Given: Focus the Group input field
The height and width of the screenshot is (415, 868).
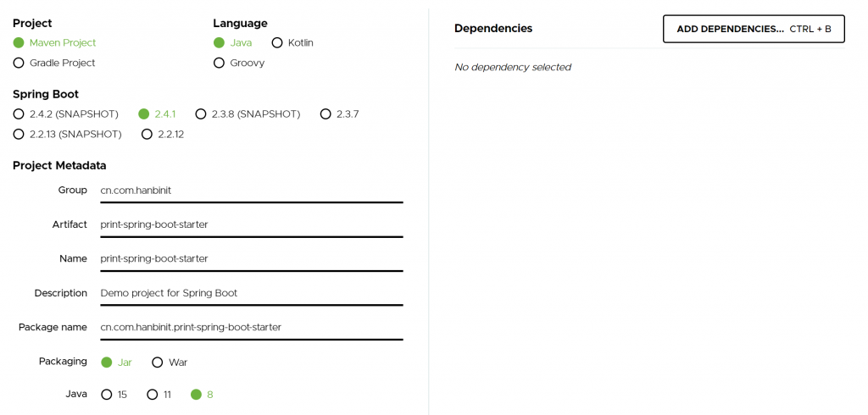Looking at the screenshot, I should [x=251, y=191].
